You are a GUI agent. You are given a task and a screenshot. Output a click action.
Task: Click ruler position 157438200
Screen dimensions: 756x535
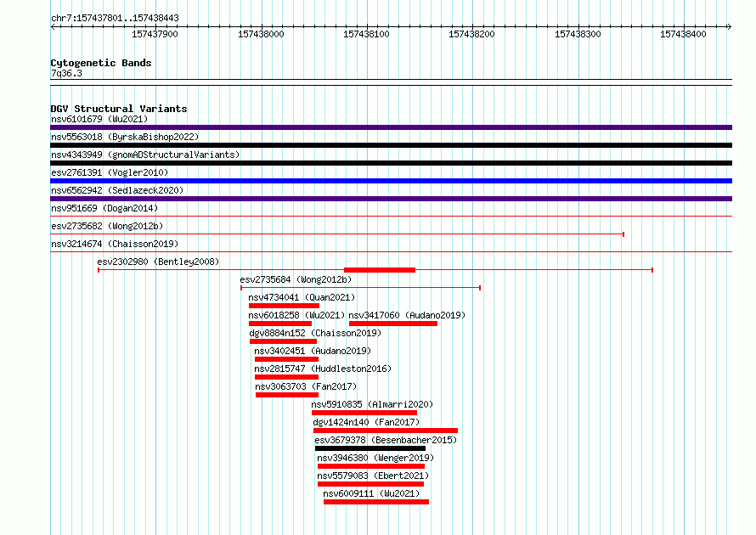pyautogui.click(x=471, y=34)
